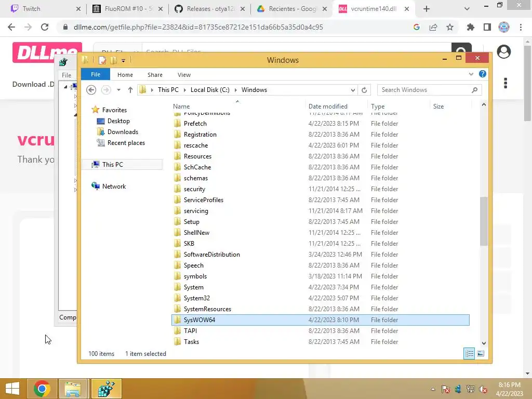This screenshot has width=532, height=399.
Task: Click the Explorer vertical scrollbar thumb
Action: point(484,221)
